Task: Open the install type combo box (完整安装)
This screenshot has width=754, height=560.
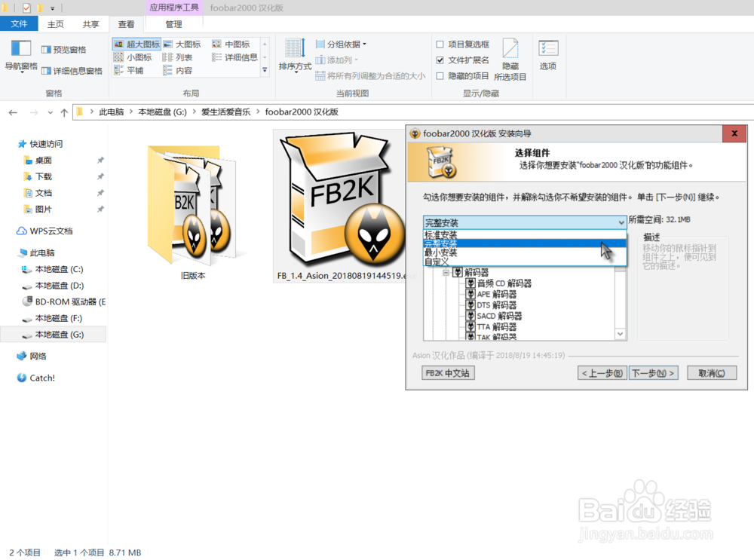Action: (525, 222)
